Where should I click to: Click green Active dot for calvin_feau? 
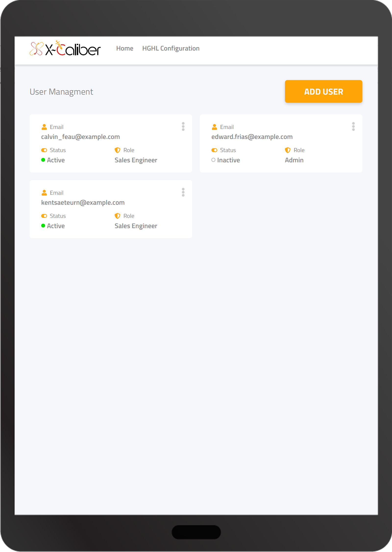coord(43,160)
